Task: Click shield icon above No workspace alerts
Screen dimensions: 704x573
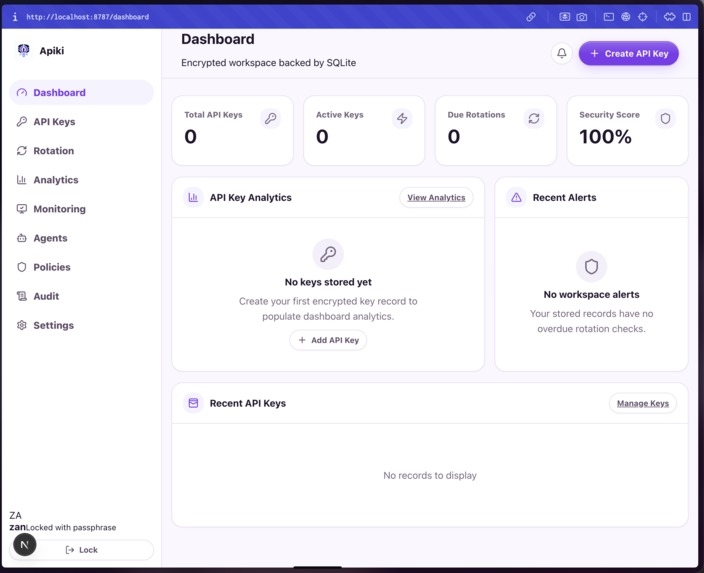Action: tap(591, 267)
